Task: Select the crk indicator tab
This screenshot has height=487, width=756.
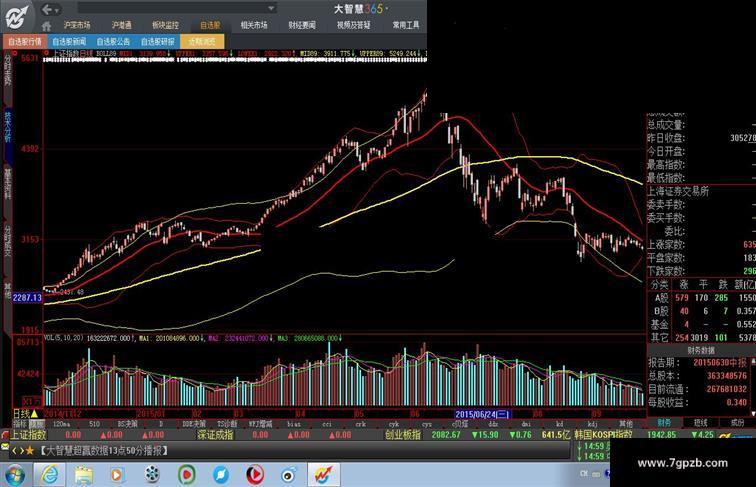Action: tap(360, 424)
